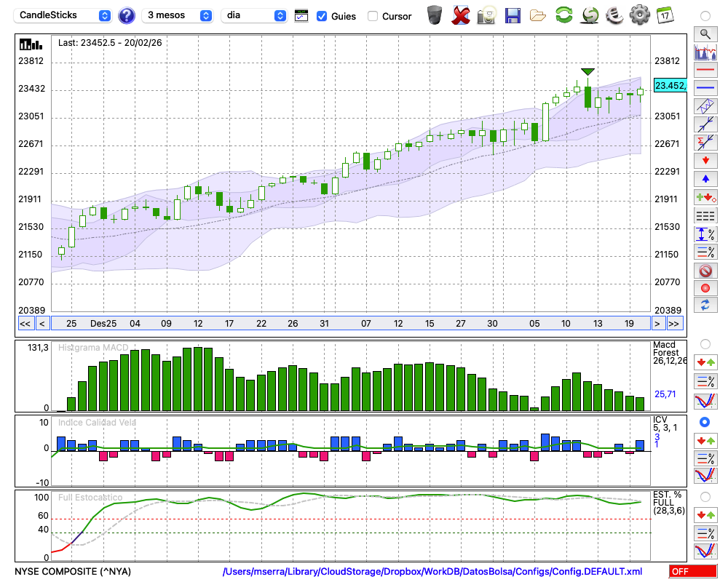Screen dimensions: 728x582
Task: Save with the blue floppy disk icon
Action: 513,15
